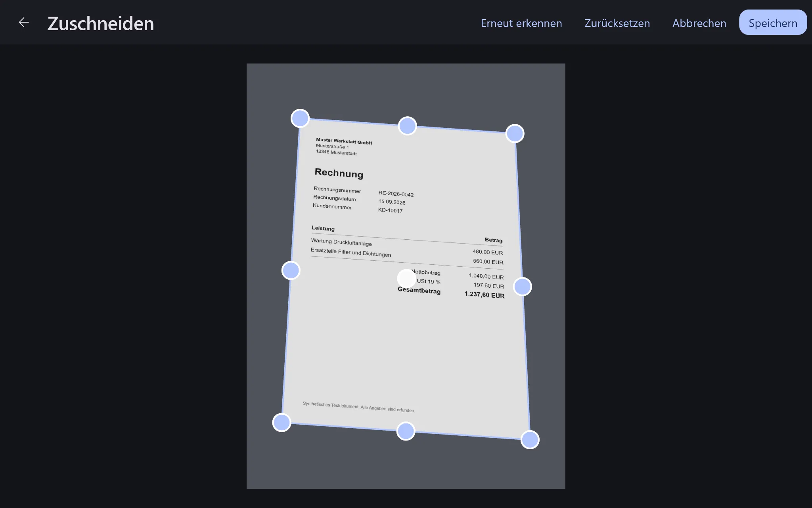Select the bottom-left corner crop handle

pos(282,422)
